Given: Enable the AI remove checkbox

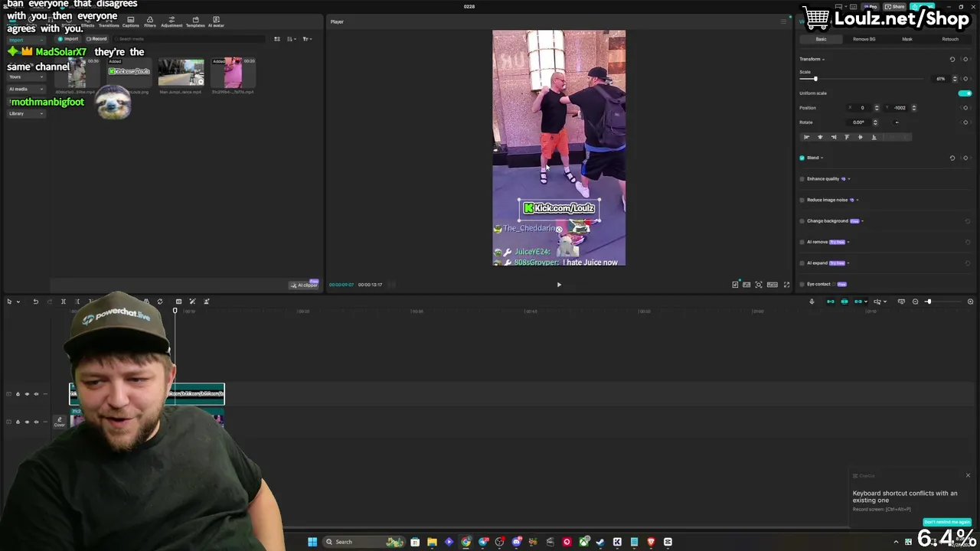Looking at the screenshot, I should pyautogui.click(x=802, y=242).
